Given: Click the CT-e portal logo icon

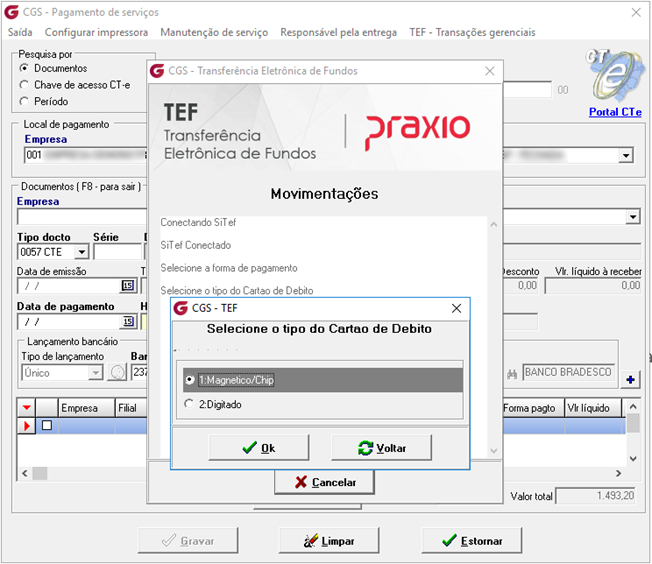Looking at the screenshot, I should point(615,76).
